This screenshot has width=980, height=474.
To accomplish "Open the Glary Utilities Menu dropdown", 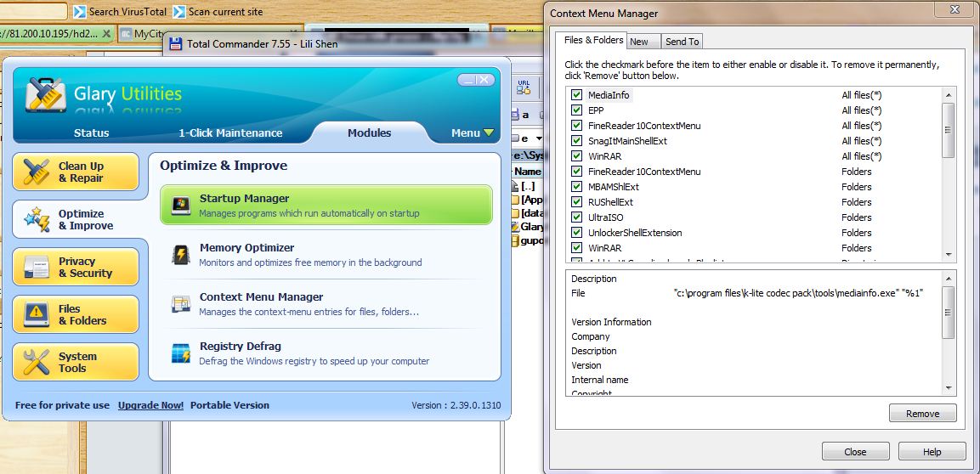I will [x=473, y=133].
